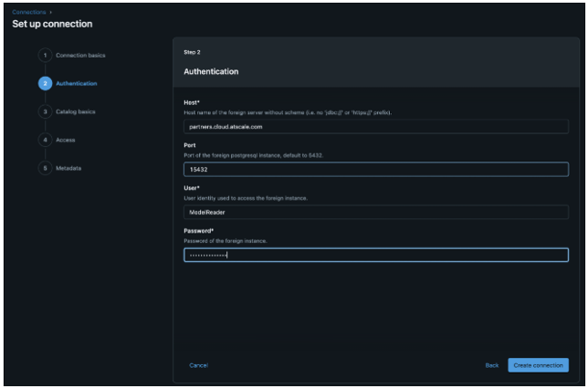Click the User* field label
Screen dimensions: 588x388
click(192, 188)
